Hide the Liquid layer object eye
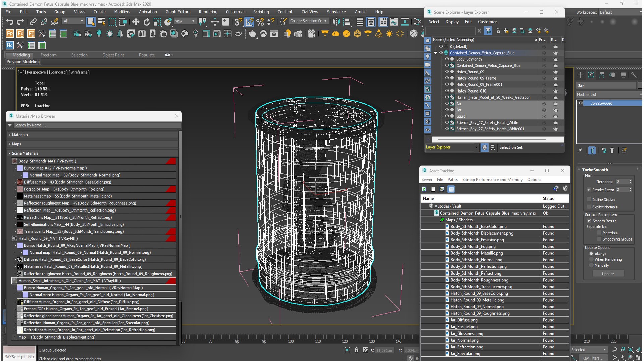Screen dimensions: 644x362 [x=447, y=116]
